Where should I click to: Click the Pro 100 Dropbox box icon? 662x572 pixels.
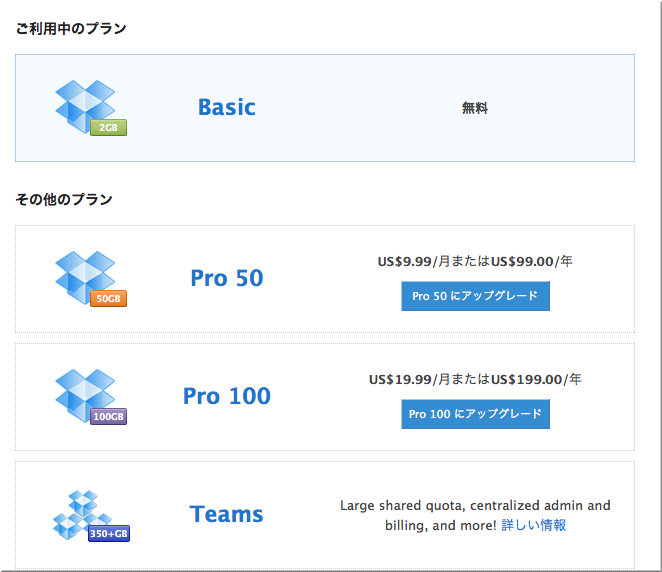(x=85, y=395)
